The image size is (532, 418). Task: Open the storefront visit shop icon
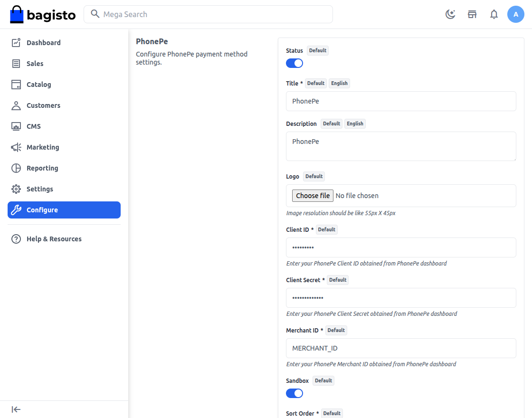pos(472,14)
